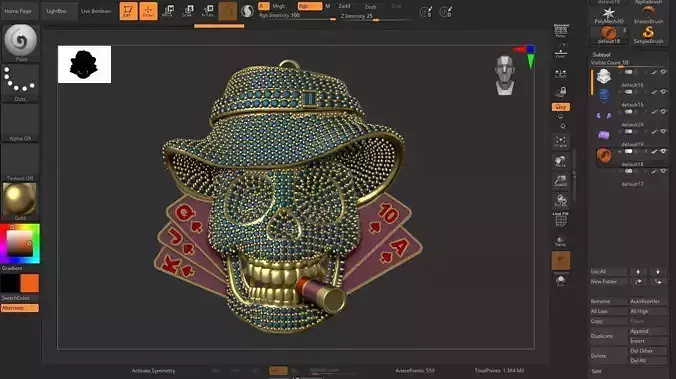Expand the Split section
676x379 pixels.
(x=597, y=371)
